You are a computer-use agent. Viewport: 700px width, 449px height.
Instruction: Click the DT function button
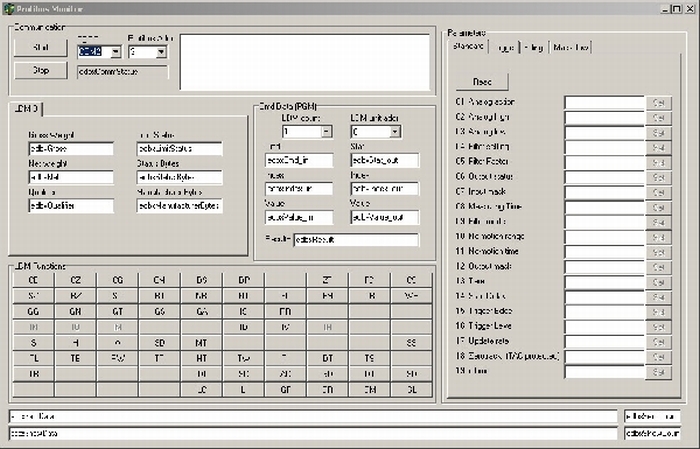327,358
